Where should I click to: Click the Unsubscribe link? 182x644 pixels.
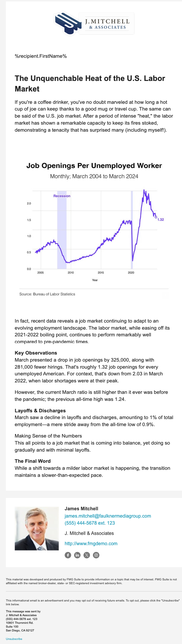pos(14,639)
